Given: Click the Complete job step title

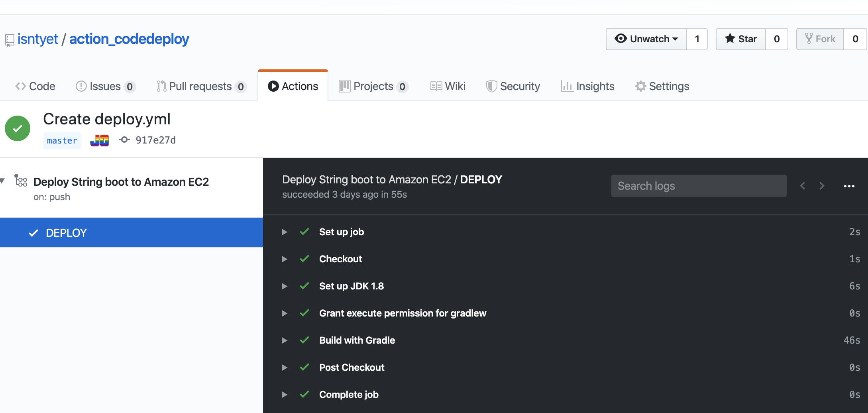Looking at the screenshot, I should [349, 395].
